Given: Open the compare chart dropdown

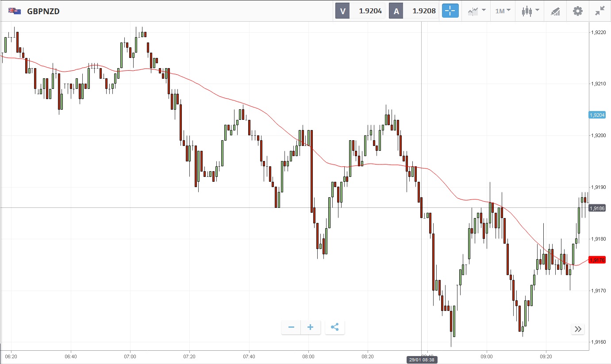Looking at the screenshot, I should [477, 11].
